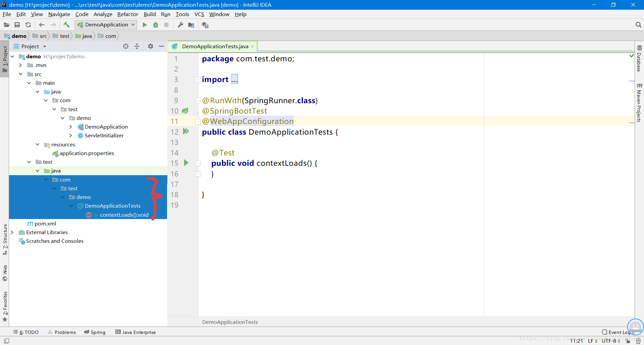Open the Project view mode dropdown
This screenshot has height=345, width=644.
pyautogui.click(x=44, y=47)
